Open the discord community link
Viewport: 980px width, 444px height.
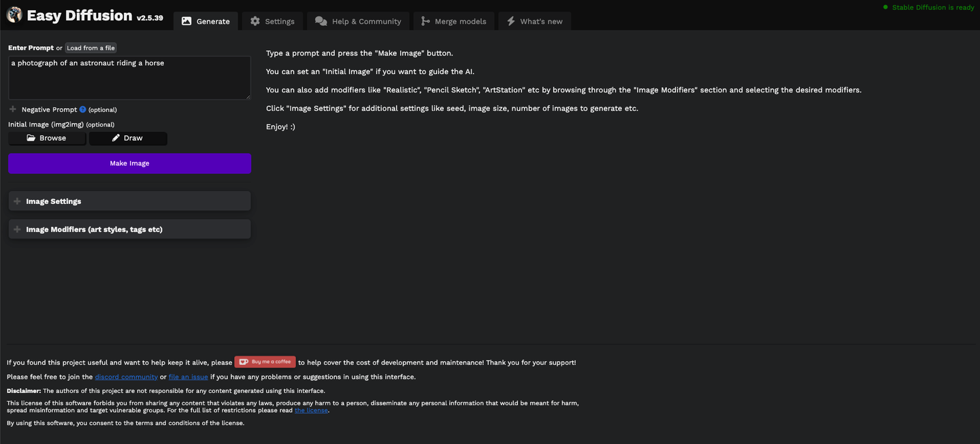pyautogui.click(x=126, y=377)
